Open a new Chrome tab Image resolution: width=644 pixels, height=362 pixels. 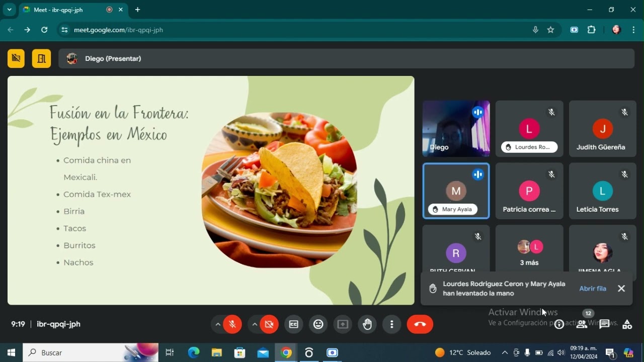pyautogui.click(x=137, y=10)
